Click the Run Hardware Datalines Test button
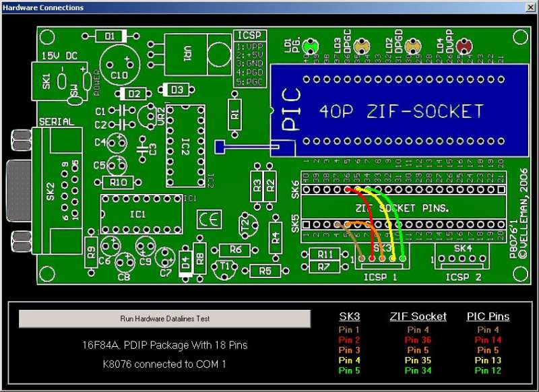Viewport: 539px width, 392px height. 164,319
